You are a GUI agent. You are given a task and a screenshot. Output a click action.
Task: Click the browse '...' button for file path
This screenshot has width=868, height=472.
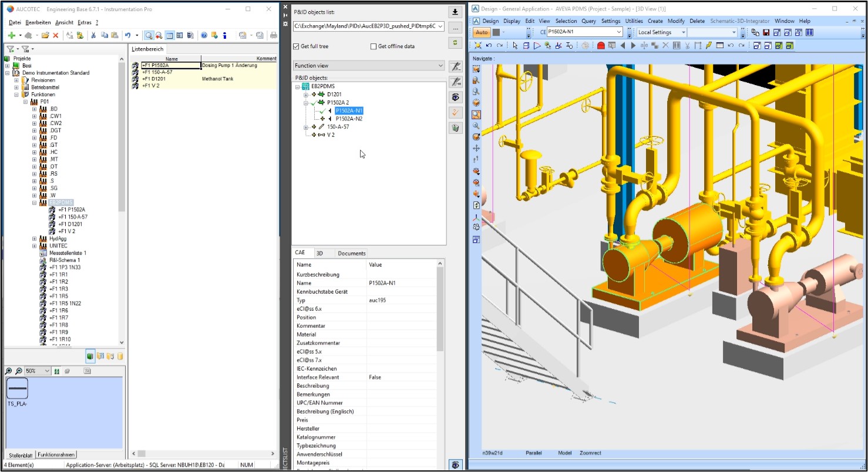(x=454, y=27)
